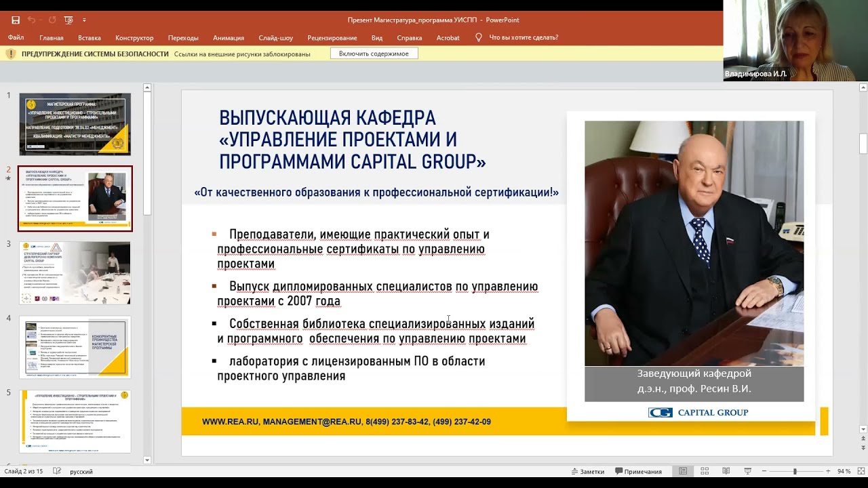Image resolution: width=868 pixels, height=488 pixels.
Task: Select slide 4 thumbnail in the panel
Action: (75, 347)
